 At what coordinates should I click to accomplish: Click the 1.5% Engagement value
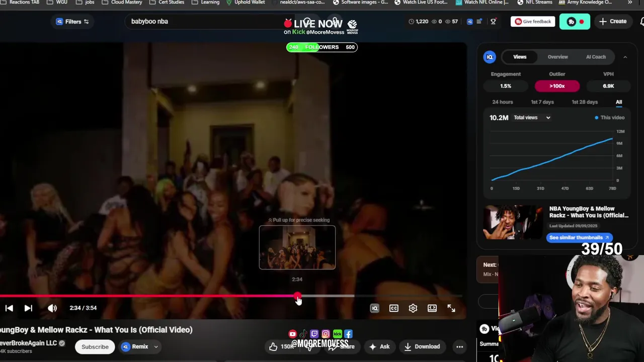point(506,86)
